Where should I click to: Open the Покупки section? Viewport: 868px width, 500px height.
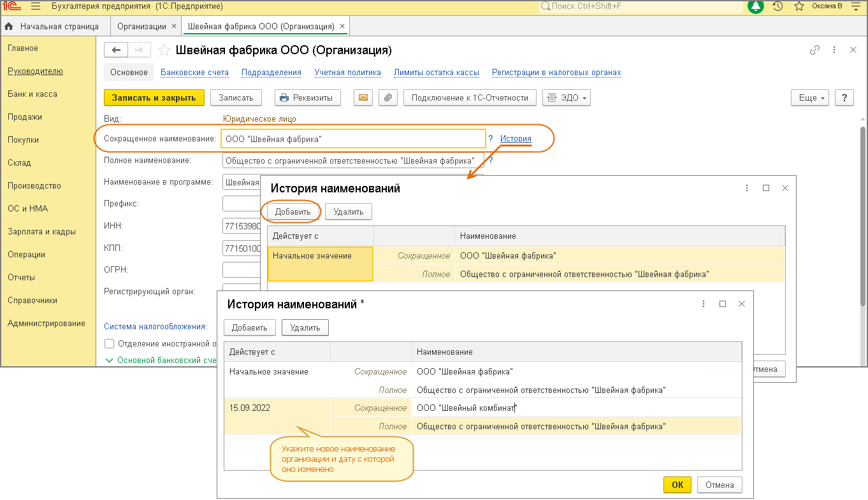click(x=23, y=140)
